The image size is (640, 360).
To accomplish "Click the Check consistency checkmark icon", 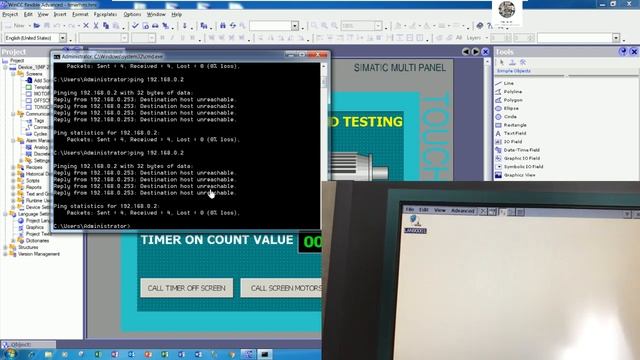I will click(x=135, y=26).
